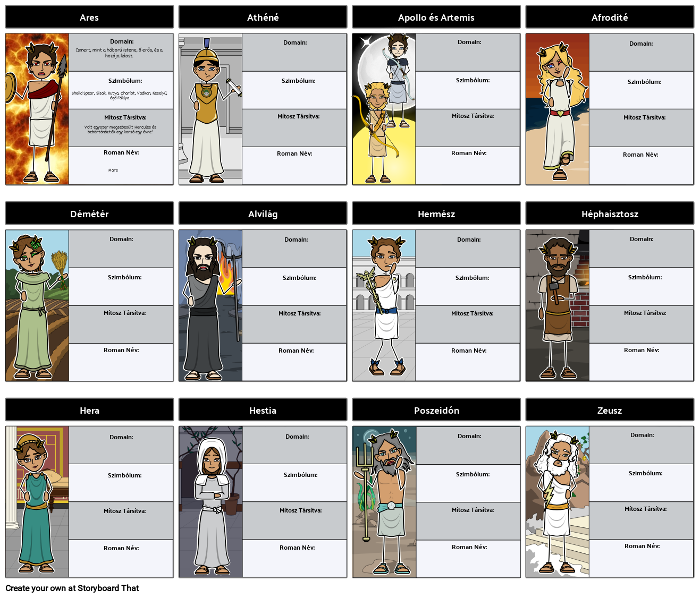Click the Domain cell in Hera card
The width and height of the screenshot is (700, 598).
(121, 445)
